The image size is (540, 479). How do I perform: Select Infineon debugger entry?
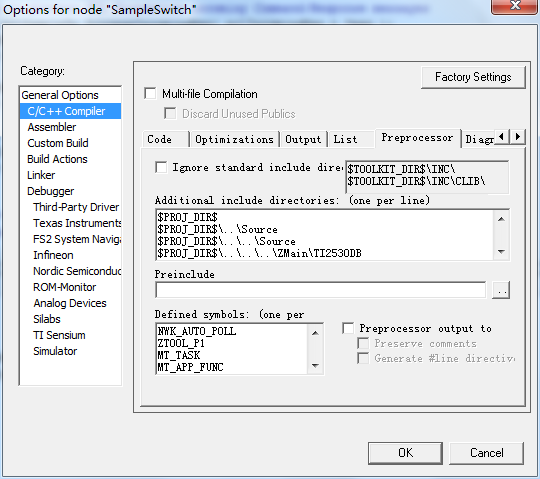pos(53,255)
